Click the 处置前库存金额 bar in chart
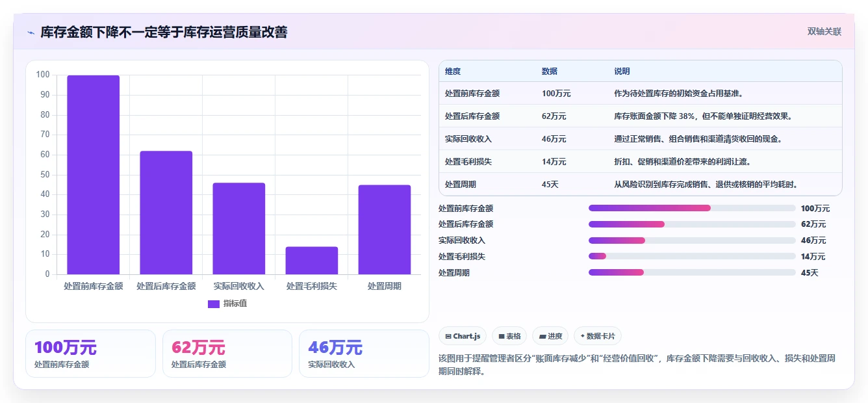This screenshot has width=868, height=403. point(94,175)
